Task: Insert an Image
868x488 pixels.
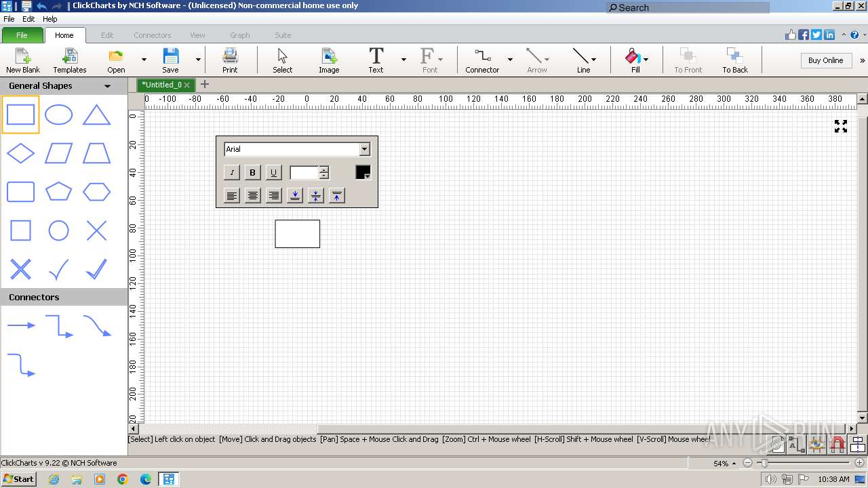Action: tap(329, 60)
